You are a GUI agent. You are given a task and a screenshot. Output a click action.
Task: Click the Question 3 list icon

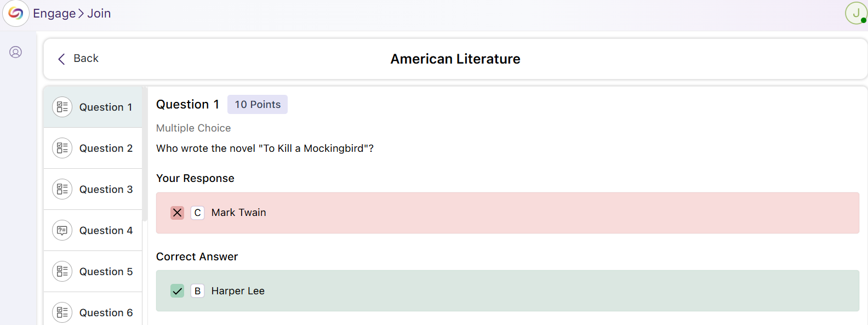click(x=62, y=189)
